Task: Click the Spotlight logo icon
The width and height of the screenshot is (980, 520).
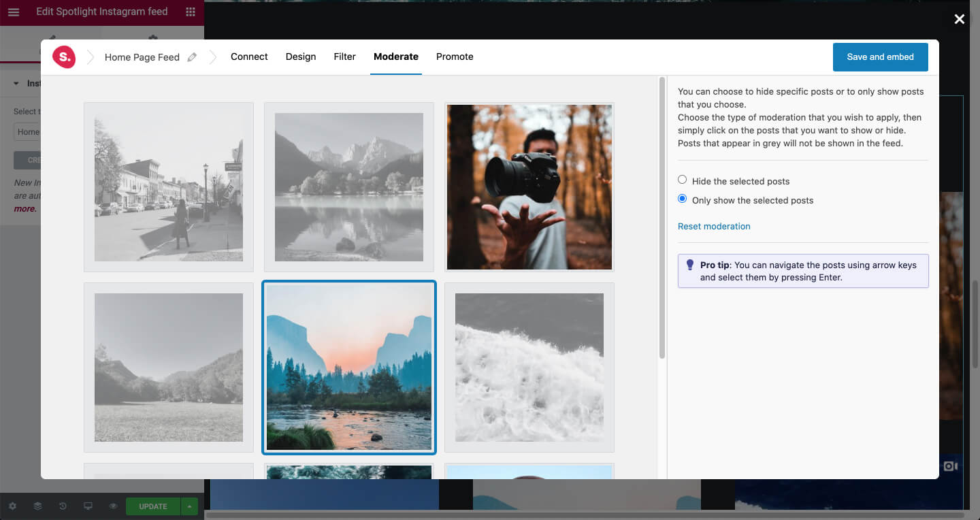Action: pyautogui.click(x=64, y=57)
